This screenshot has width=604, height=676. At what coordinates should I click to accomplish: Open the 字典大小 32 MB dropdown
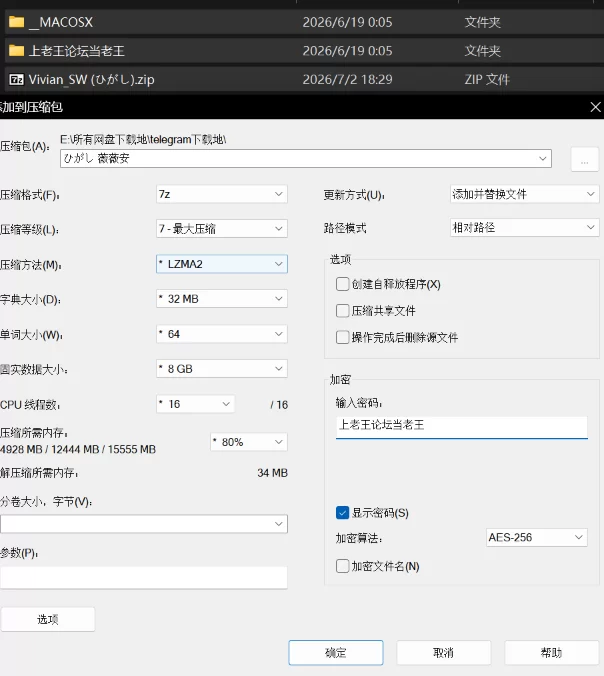(x=222, y=299)
